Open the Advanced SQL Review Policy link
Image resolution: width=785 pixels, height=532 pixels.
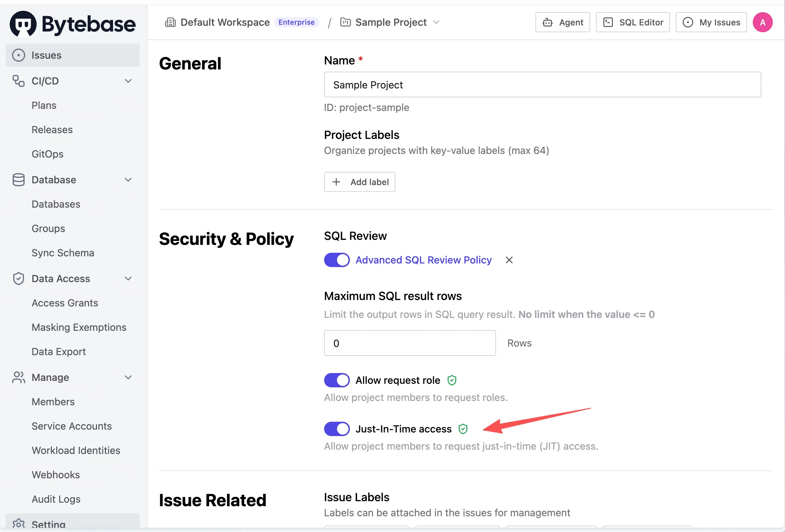(423, 260)
